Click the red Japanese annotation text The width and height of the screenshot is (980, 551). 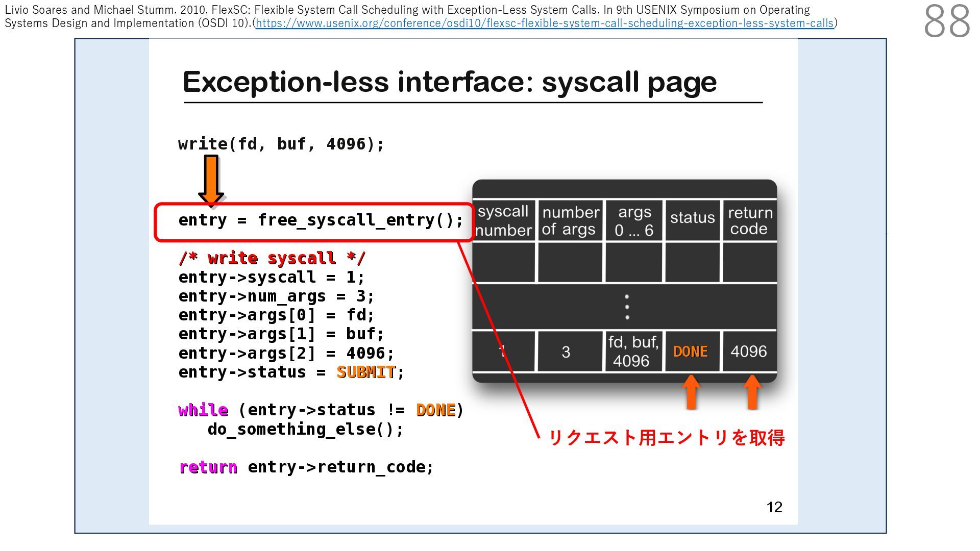click(666, 437)
